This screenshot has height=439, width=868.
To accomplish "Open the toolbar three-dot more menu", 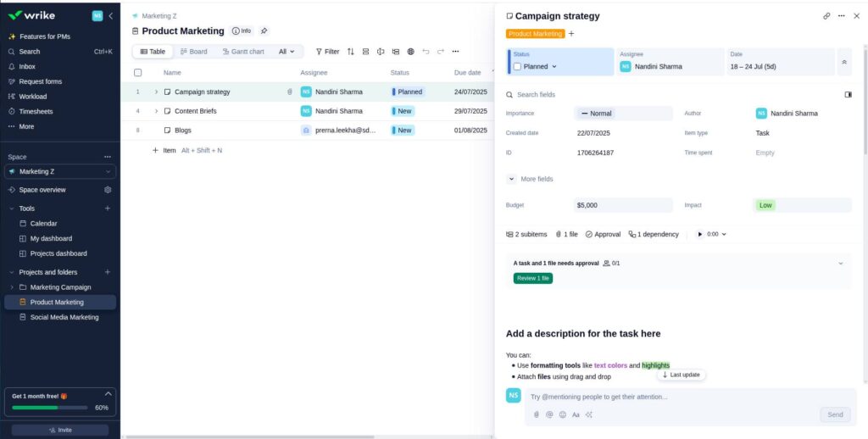I will [455, 52].
